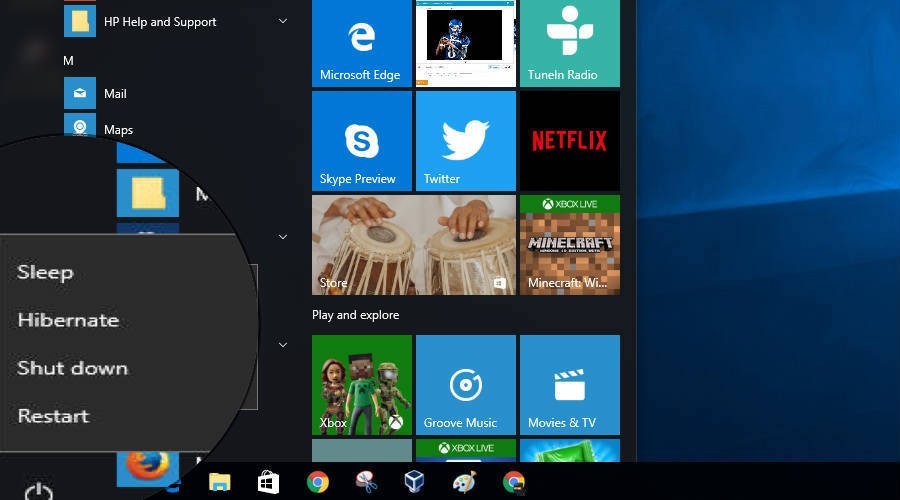Launch the TuneIn Radio tile

pos(569,43)
